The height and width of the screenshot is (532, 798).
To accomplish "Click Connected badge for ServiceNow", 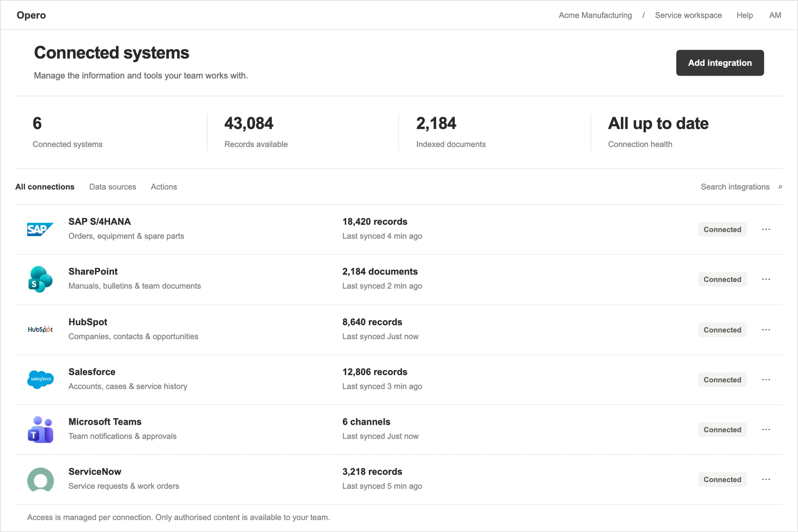I will [x=722, y=479].
